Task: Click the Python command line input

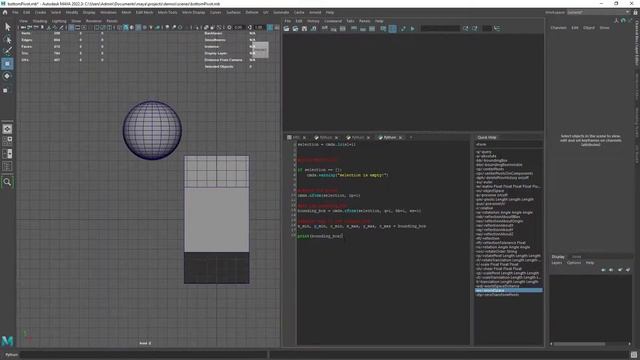Action: (x=144, y=355)
